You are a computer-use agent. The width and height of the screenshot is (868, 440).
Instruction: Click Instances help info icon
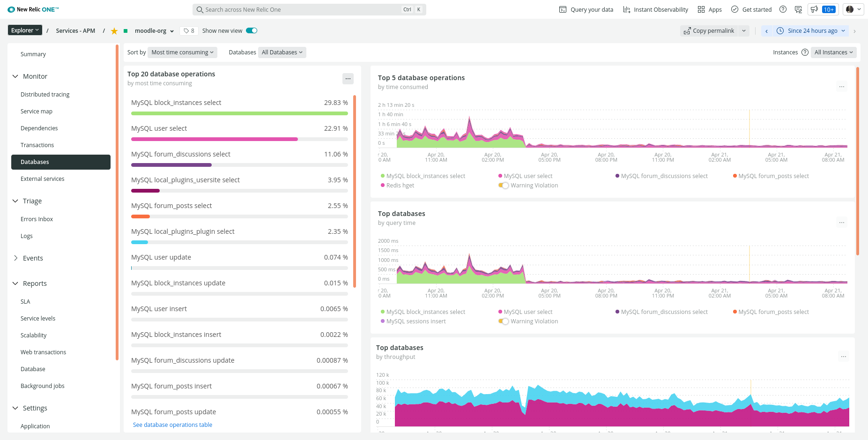[x=805, y=52]
